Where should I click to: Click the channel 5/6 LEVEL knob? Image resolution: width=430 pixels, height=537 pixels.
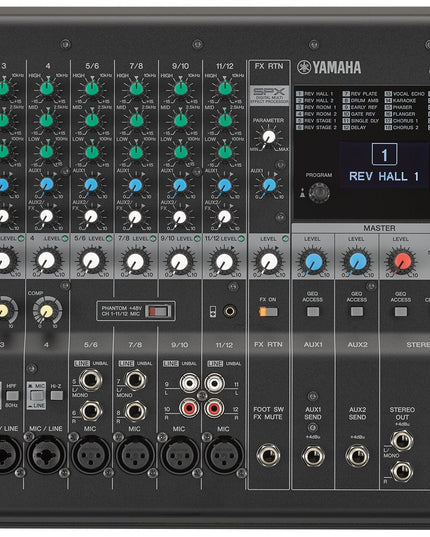coord(91,261)
